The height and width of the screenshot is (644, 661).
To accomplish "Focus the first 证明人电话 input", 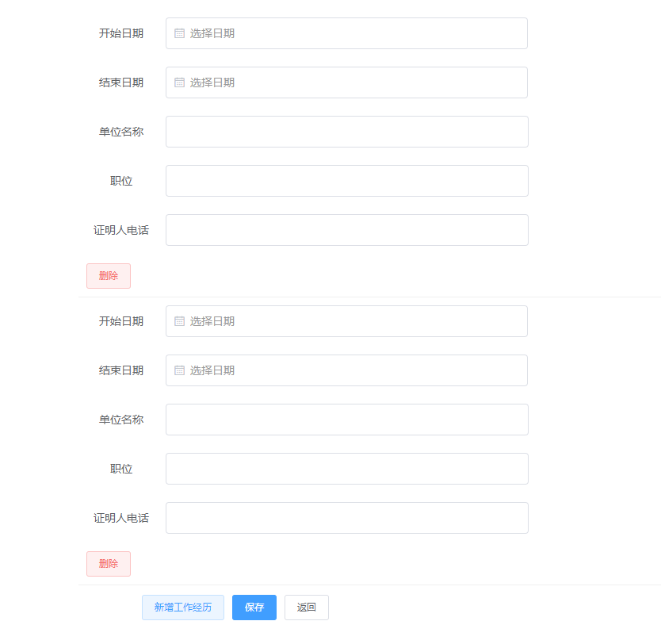I will pyautogui.click(x=347, y=230).
